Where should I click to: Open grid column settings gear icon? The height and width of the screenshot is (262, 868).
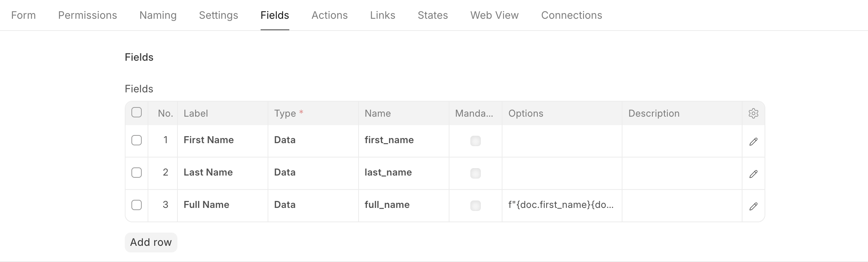pyautogui.click(x=753, y=113)
